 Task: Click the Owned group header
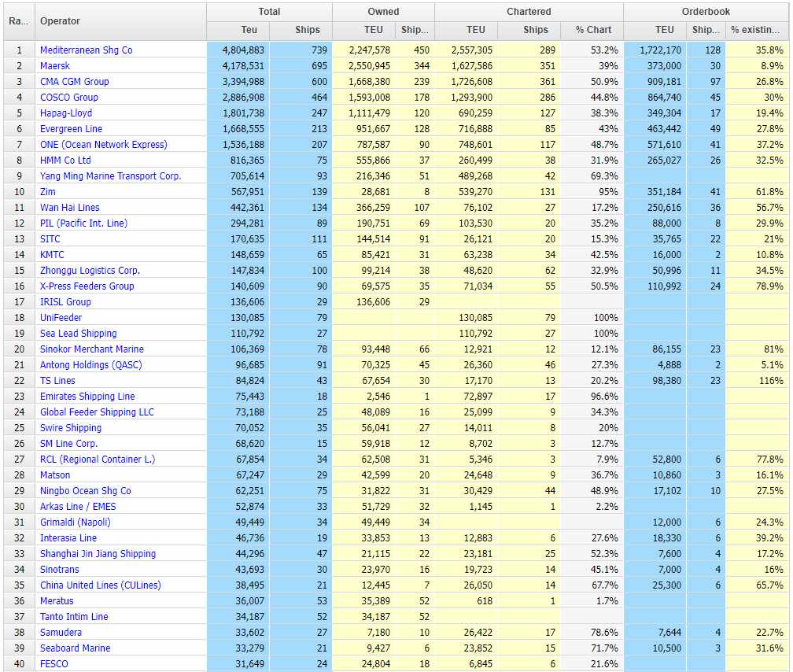click(x=383, y=12)
